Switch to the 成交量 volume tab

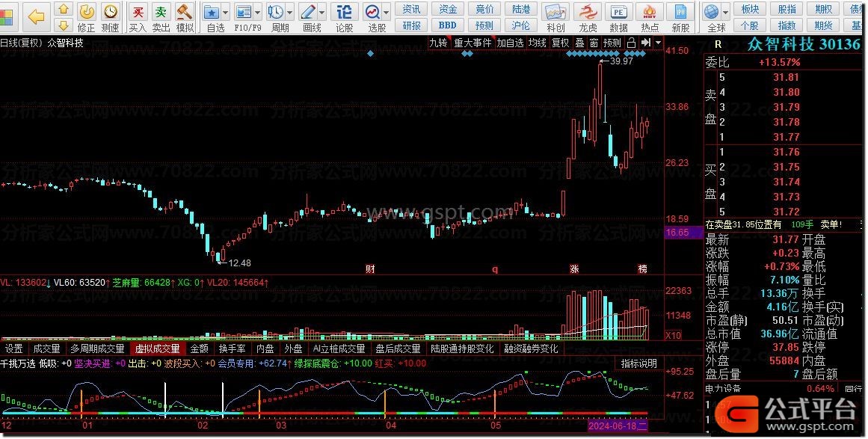click(46, 349)
